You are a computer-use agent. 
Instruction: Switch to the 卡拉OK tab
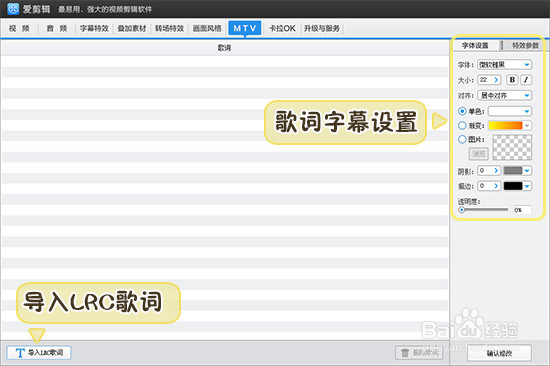pos(282,28)
